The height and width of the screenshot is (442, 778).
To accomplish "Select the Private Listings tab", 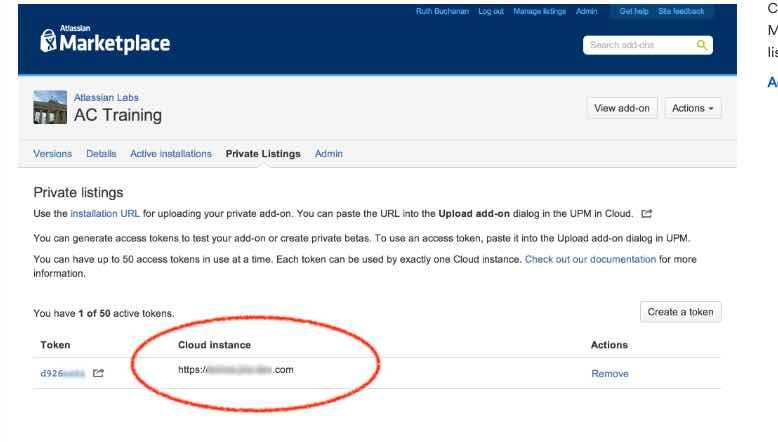I will [263, 154].
